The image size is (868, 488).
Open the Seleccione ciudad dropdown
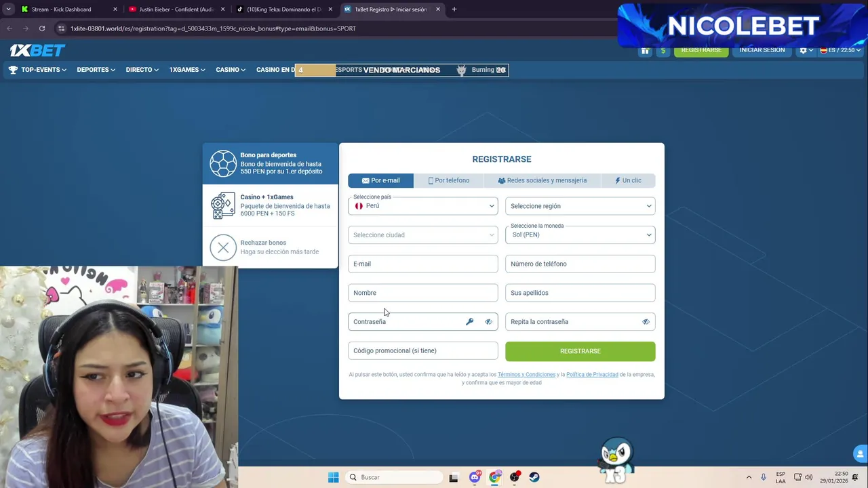coord(422,235)
